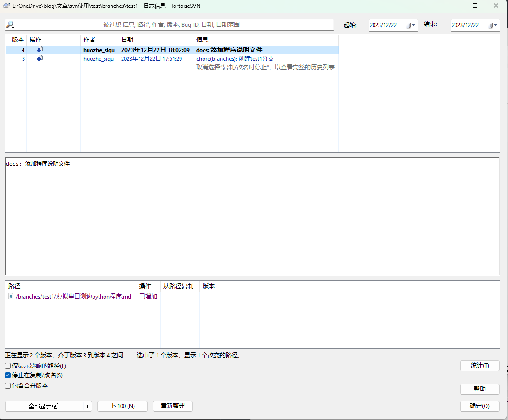Expand the 全部显示 split-button arrow
Screen dimensions: 508x420
pos(88,406)
